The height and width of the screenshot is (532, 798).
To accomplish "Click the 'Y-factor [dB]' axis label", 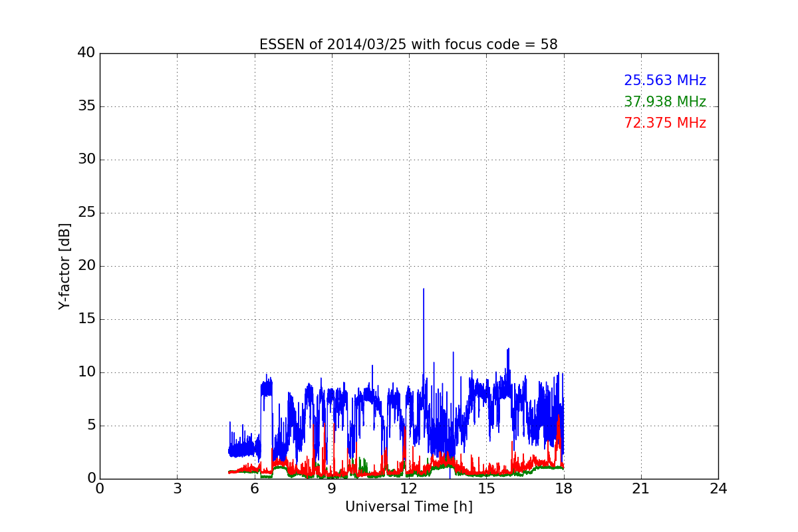I will 65,266.
